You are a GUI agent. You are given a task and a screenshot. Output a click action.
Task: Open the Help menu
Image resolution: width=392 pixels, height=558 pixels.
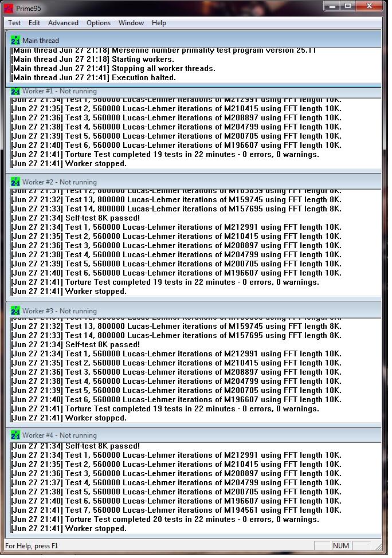coord(159,23)
